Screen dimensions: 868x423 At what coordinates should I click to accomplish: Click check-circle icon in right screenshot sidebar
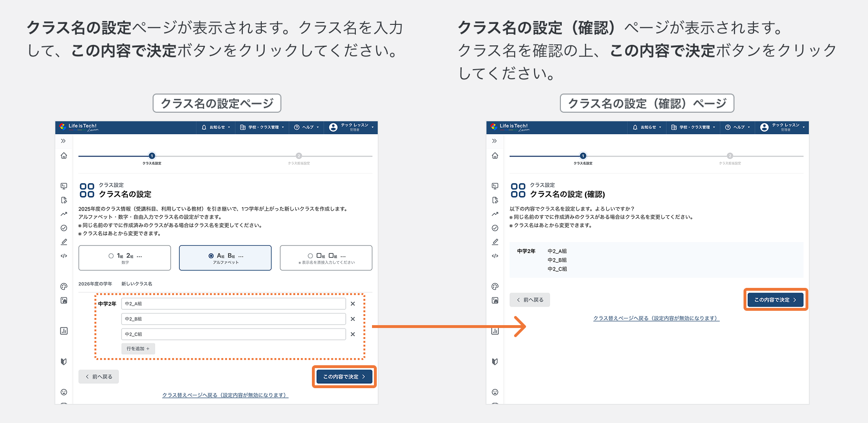click(495, 228)
